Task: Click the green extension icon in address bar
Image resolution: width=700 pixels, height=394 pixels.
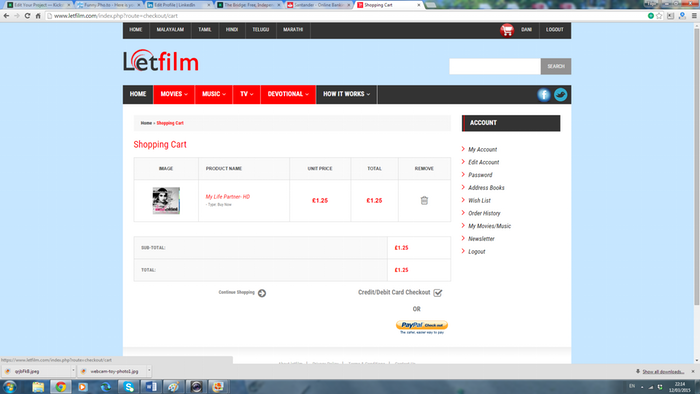Action: pyautogui.click(x=650, y=16)
